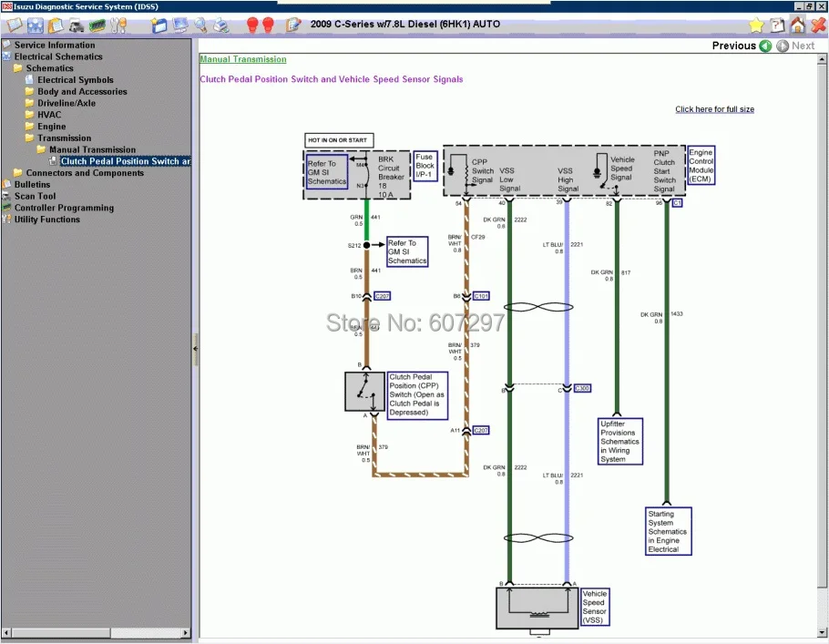Image resolution: width=829 pixels, height=644 pixels.
Task: Select Bulletins in the navigation tree
Action: [x=32, y=185]
